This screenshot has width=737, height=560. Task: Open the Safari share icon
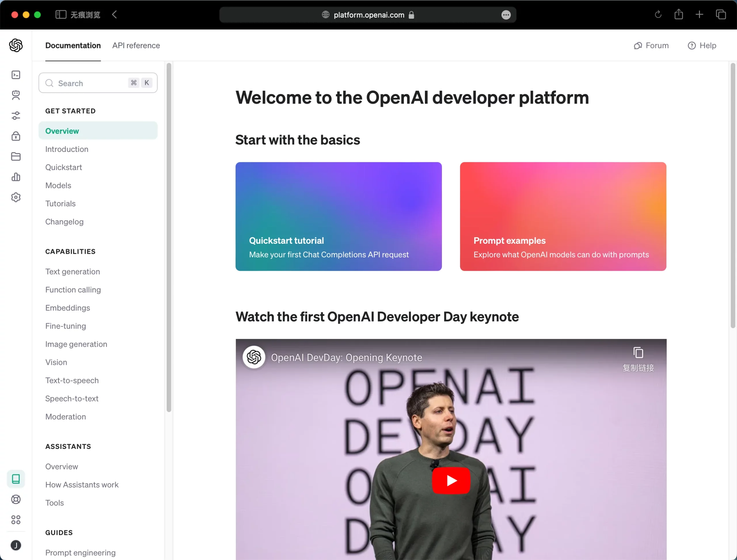click(x=678, y=14)
